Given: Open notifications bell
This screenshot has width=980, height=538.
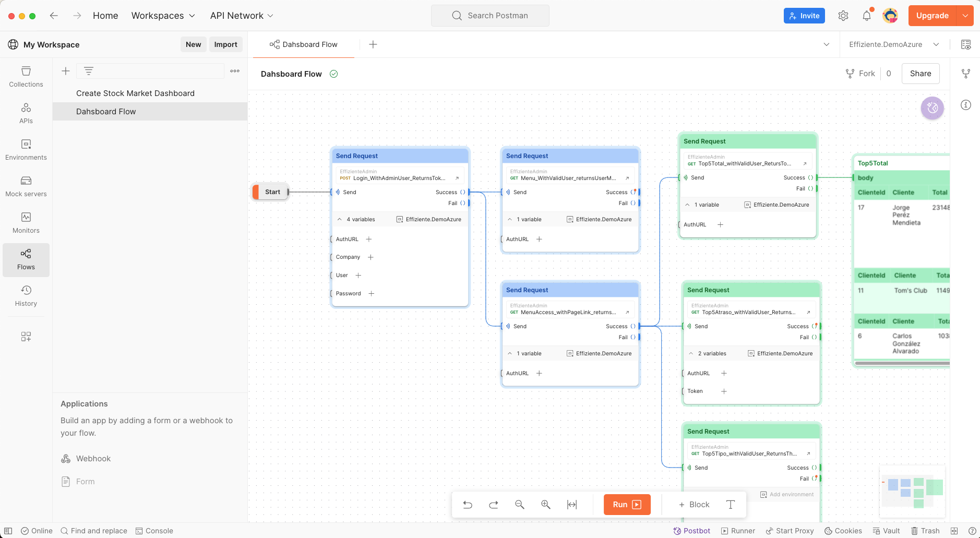Looking at the screenshot, I should coord(867,16).
